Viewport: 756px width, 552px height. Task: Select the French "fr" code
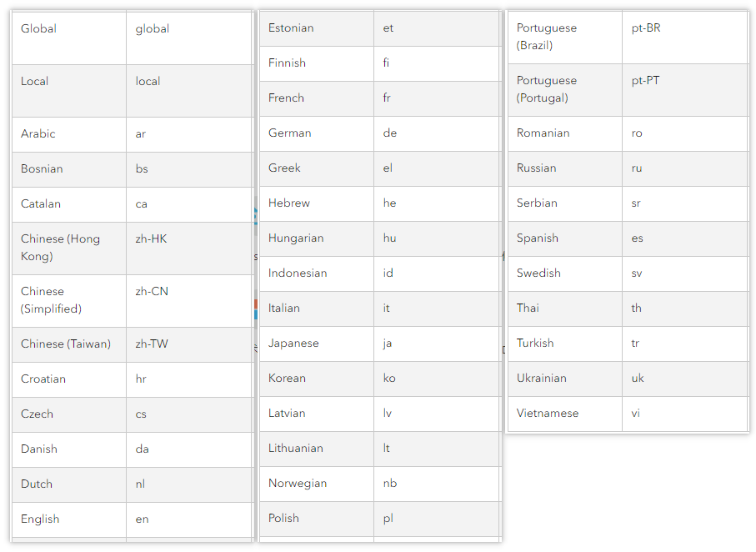387,98
